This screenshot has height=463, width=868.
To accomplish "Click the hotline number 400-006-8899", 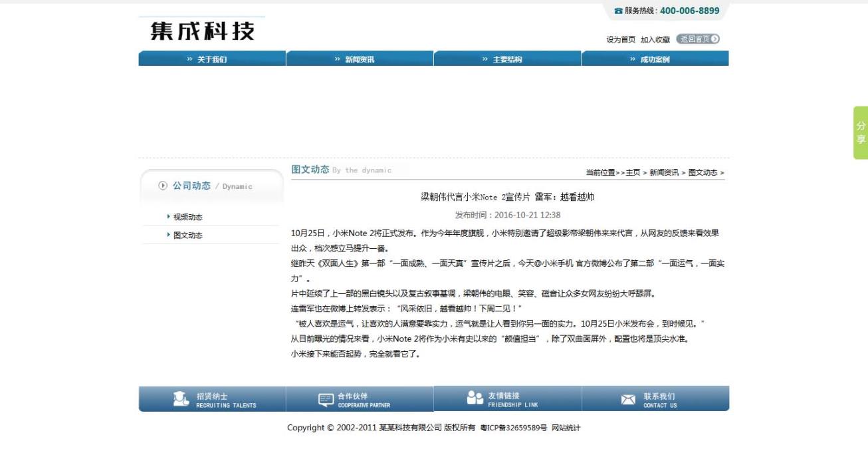I will click(x=689, y=11).
